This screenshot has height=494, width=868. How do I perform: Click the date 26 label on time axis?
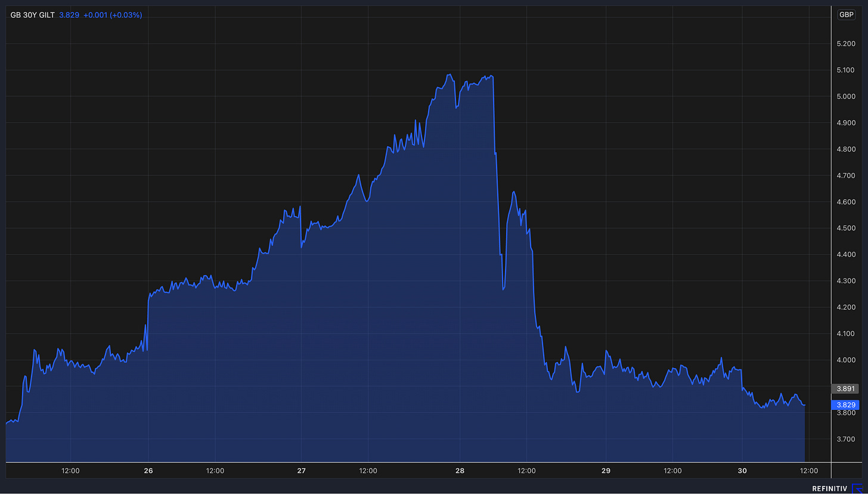[148, 471]
